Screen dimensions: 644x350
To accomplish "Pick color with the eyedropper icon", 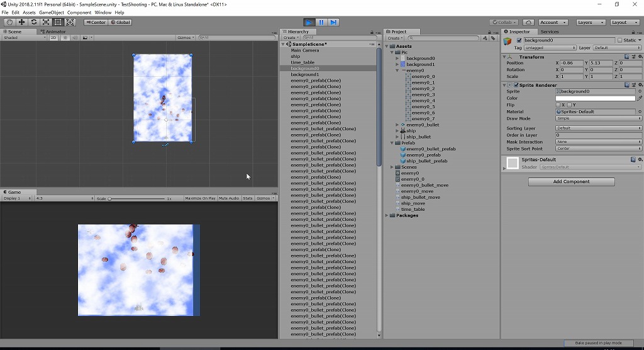I will pos(640,98).
